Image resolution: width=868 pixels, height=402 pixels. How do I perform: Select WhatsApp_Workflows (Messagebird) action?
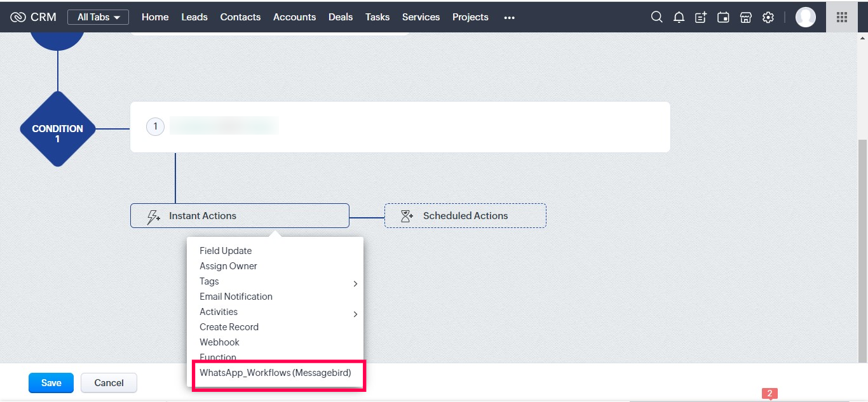275,373
